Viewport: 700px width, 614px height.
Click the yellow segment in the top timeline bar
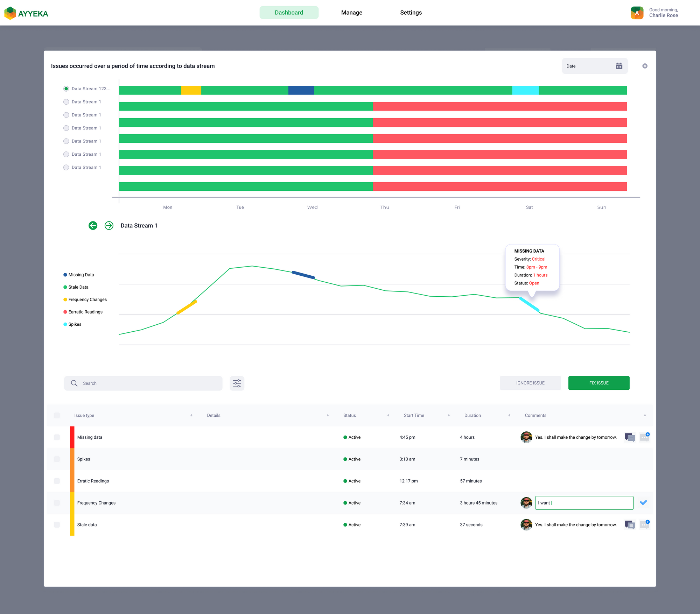tap(191, 90)
